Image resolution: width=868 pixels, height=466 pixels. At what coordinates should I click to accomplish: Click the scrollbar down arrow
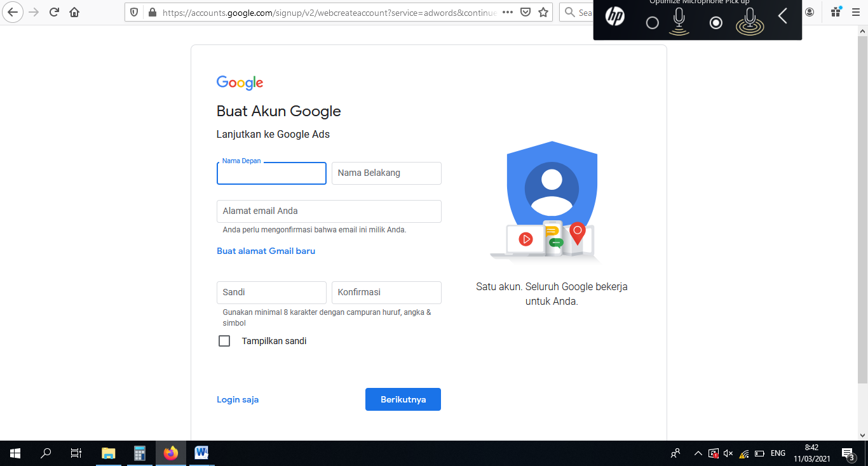[x=862, y=435]
